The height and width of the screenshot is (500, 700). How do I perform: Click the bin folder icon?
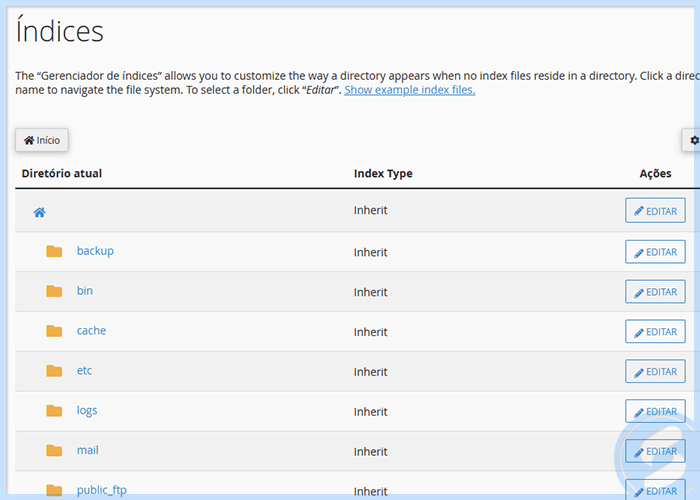coord(54,291)
